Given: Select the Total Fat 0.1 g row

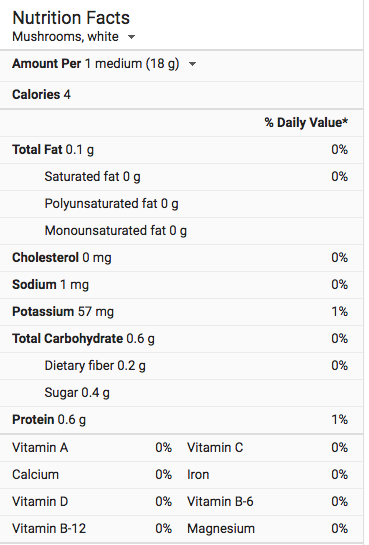Looking at the screenshot, I should point(181,150).
